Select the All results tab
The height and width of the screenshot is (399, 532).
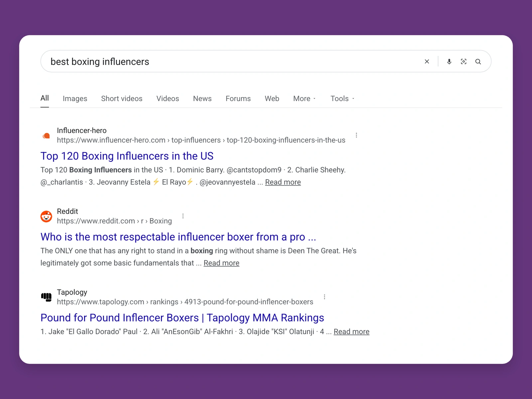click(x=45, y=98)
